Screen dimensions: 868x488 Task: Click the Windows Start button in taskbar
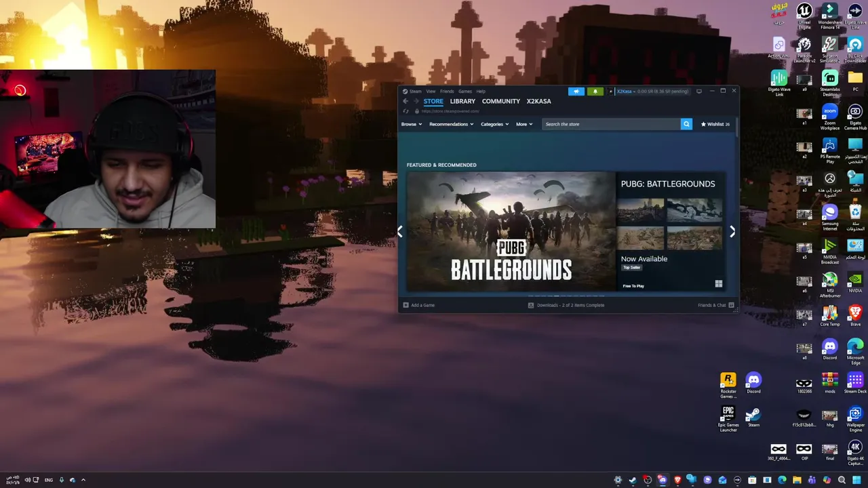coord(856,480)
